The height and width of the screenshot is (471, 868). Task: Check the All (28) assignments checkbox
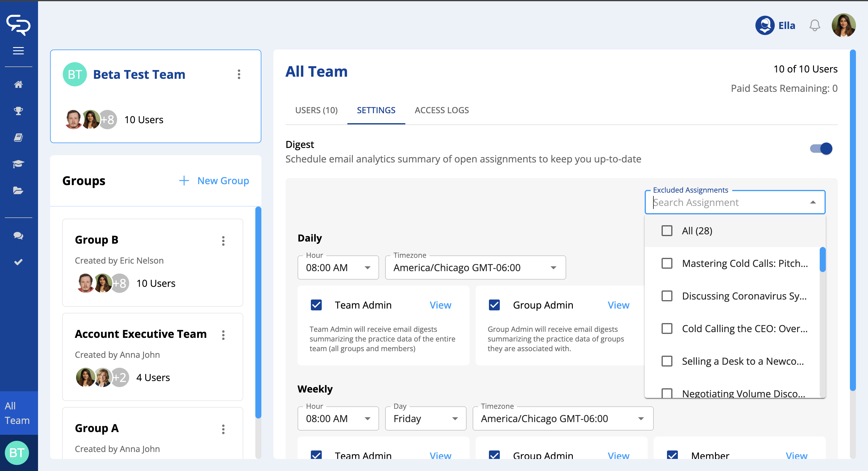[666, 231]
